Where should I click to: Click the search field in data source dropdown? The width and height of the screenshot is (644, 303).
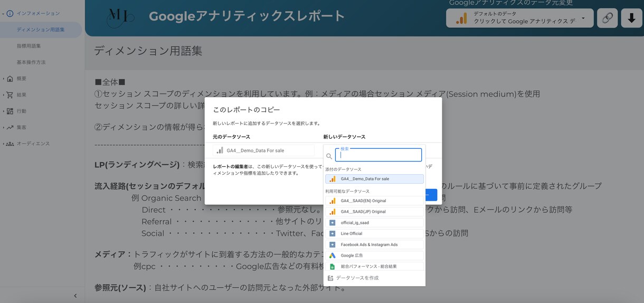tap(378, 155)
